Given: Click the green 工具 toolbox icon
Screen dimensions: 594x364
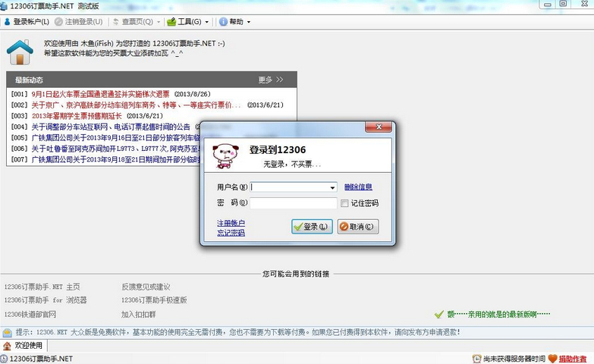Looking at the screenshot, I should [x=171, y=22].
